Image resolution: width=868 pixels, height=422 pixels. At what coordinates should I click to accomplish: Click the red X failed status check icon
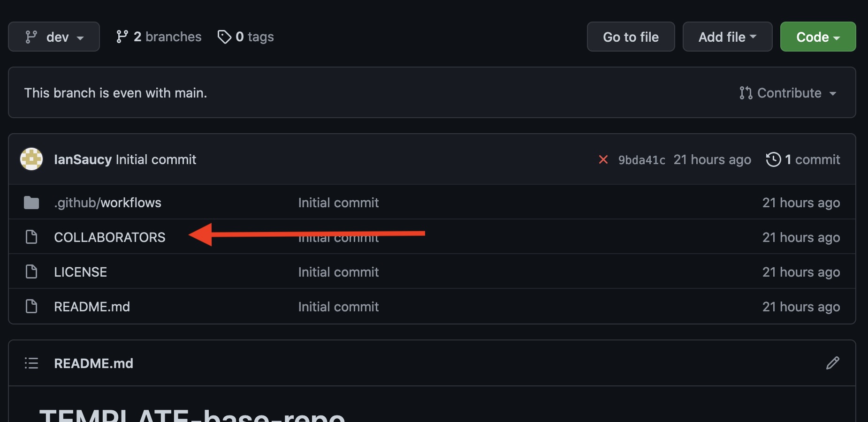tap(604, 159)
